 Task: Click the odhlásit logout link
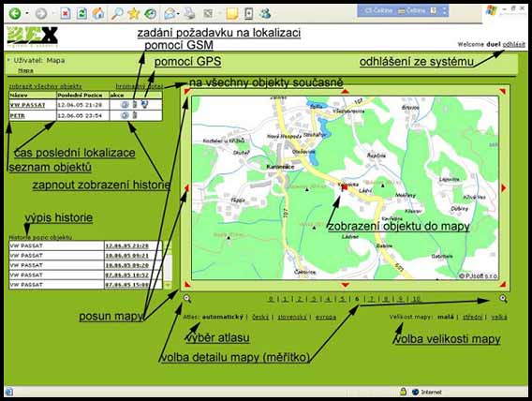[513, 44]
